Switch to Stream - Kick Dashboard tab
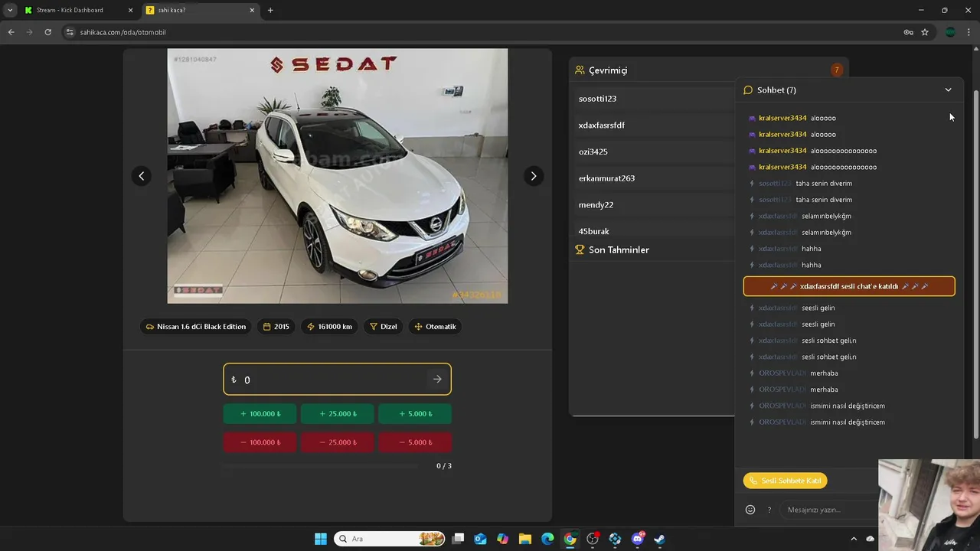 click(x=79, y=10)
